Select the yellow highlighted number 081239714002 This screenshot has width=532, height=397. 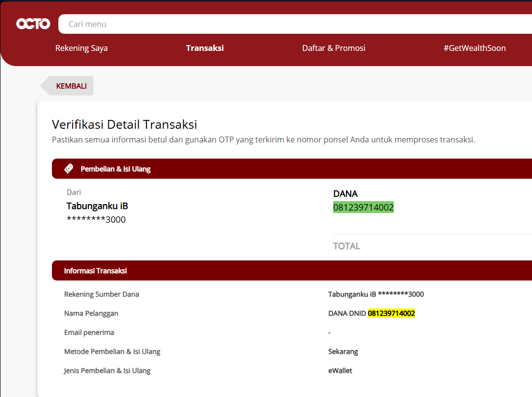pos(391,313)
